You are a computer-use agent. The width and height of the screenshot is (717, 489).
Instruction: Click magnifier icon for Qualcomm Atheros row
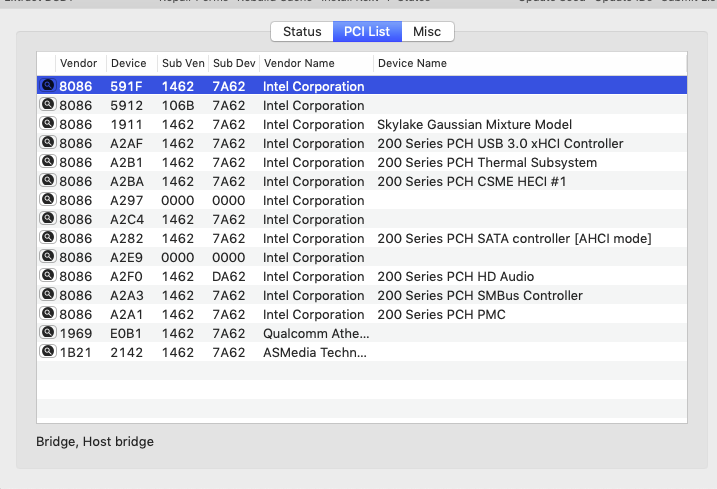coord(48,333)
